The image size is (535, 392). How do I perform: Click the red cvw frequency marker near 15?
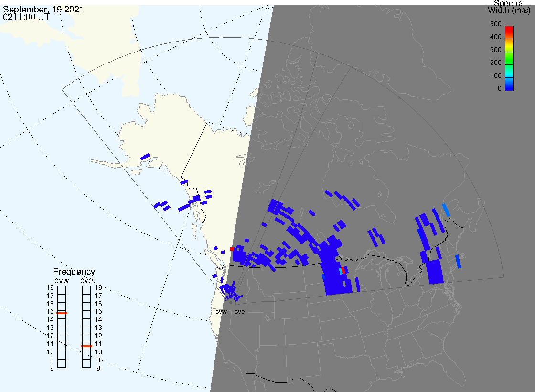[62, 313]
